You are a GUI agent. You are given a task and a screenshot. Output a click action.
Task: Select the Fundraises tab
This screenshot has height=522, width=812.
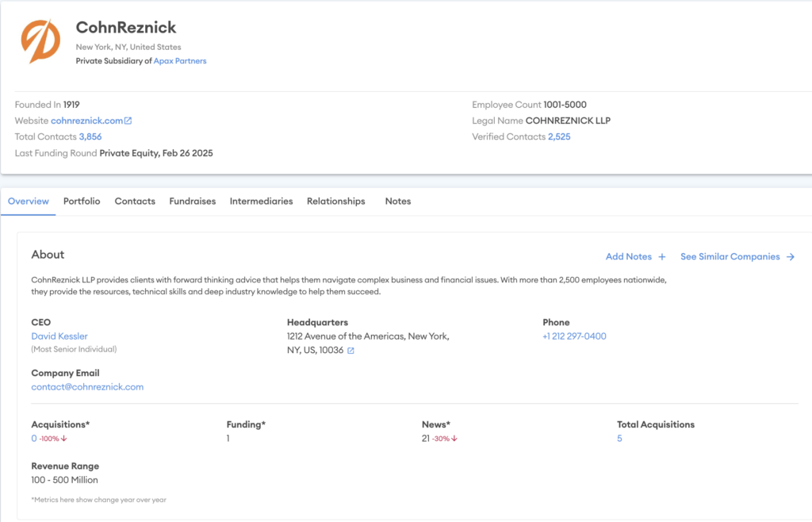pos(193,202)
